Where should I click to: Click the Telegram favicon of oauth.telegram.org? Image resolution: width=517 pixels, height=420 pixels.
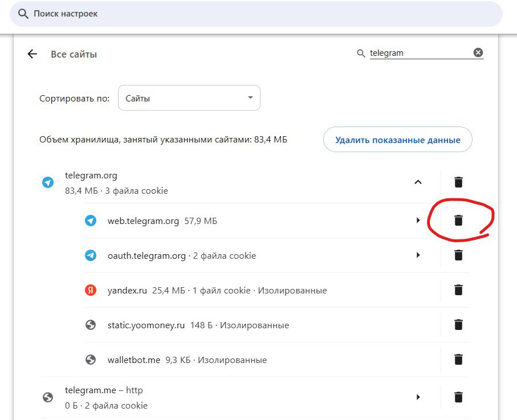pyautogui.click(x=91, y=255)
